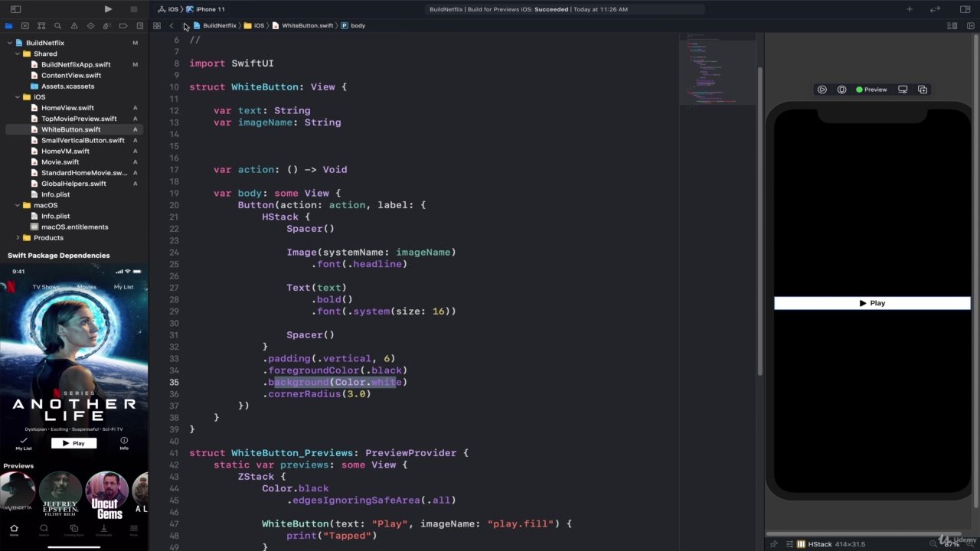Collapse the BuildNetflix project tree
Viewport: 980px width, 551px height.
(8, 43)
